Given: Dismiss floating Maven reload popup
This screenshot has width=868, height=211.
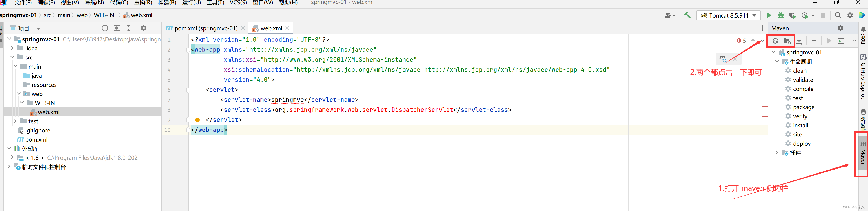Looking at the screenshot, I should [x=735, y=59].
